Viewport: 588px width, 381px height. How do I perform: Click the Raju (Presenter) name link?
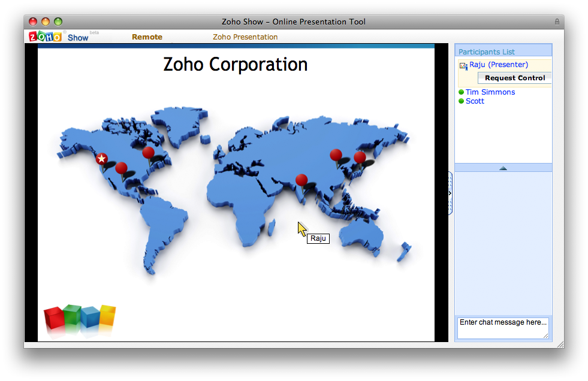[498, 65]
